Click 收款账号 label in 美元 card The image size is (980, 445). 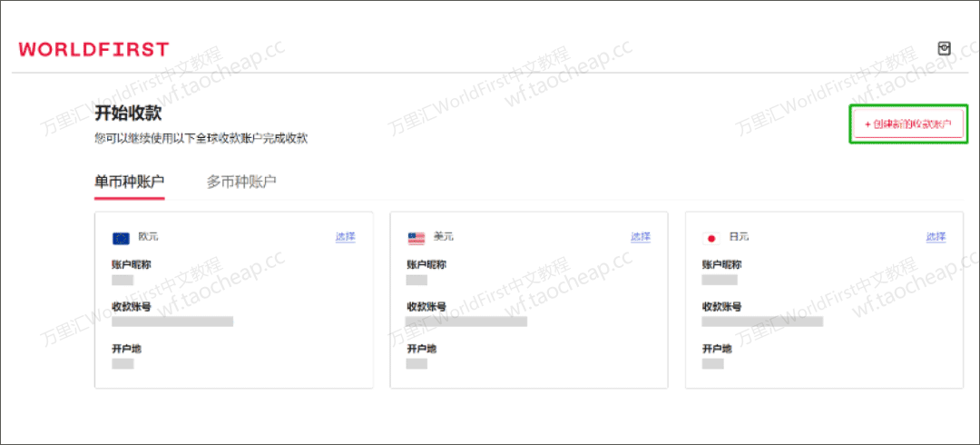426,307
